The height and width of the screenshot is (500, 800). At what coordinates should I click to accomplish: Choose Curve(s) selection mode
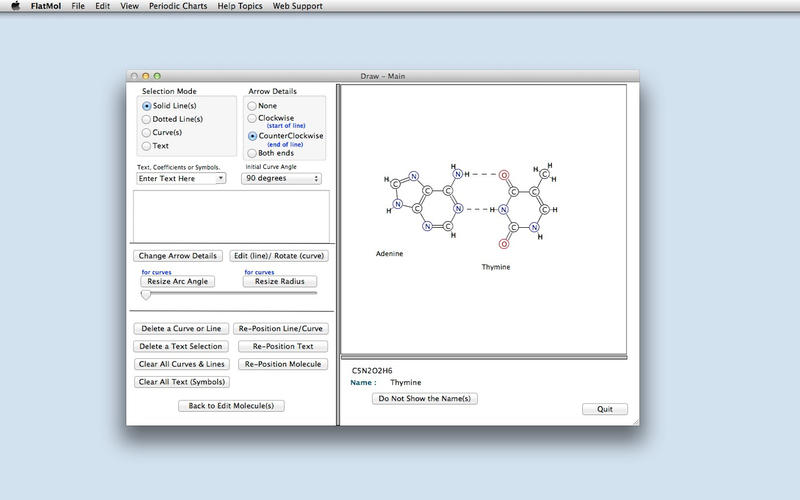pos(147,132)
